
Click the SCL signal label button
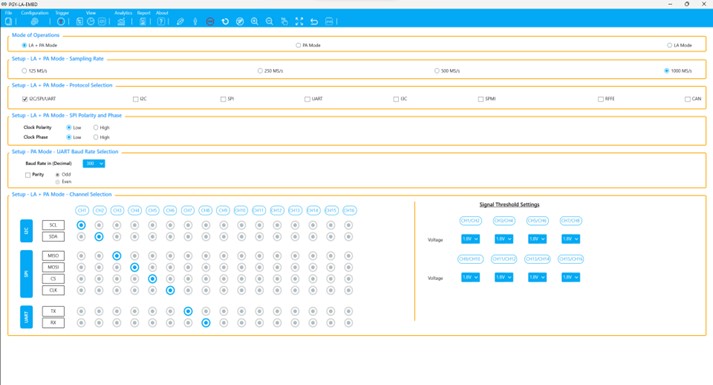(53, 225)
